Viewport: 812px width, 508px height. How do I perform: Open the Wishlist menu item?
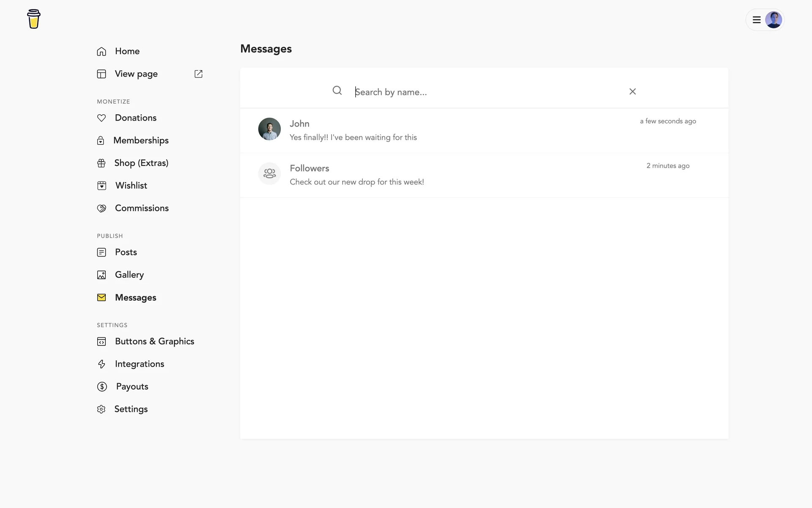[x=131, y=185]
